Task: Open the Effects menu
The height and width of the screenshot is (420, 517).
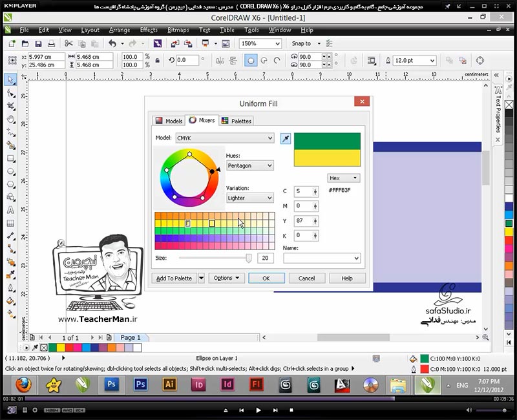Action: (x=149, y=30)
